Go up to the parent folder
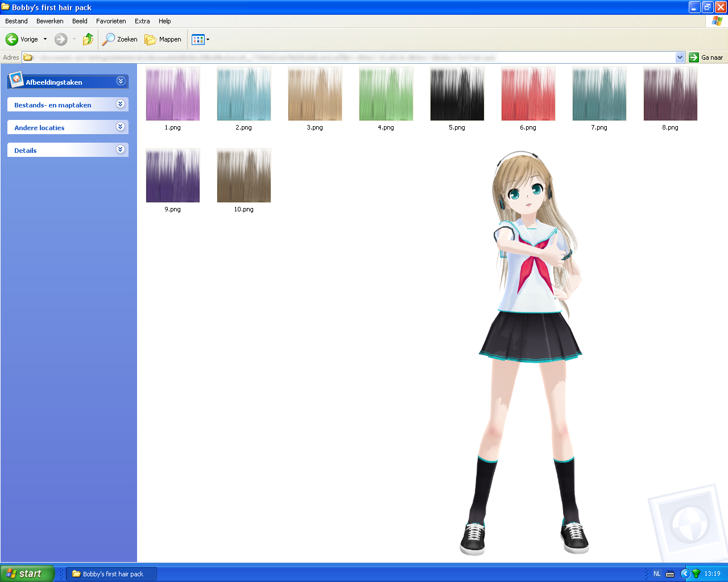Viewport: 728px width, 582px height. click(88, 39)
